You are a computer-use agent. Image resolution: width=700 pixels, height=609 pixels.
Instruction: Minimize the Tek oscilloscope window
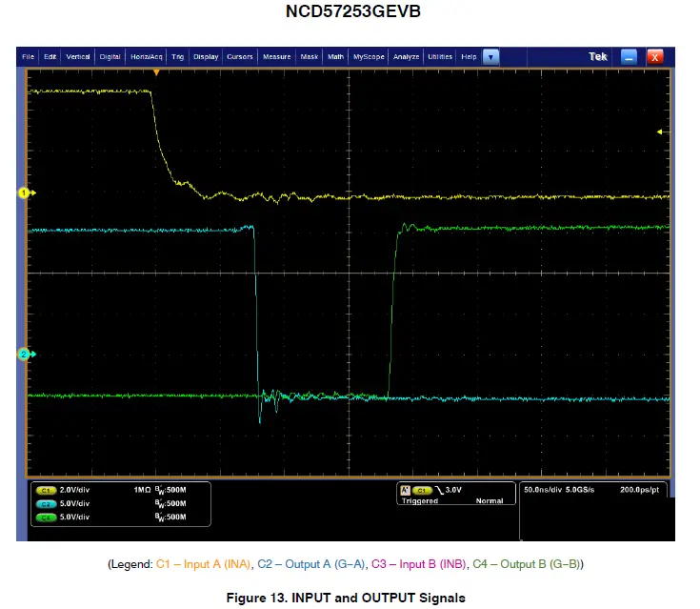629,57
